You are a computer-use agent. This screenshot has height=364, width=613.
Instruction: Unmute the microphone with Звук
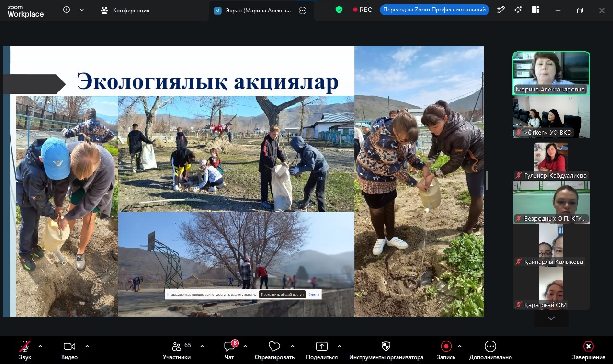pyautogui.click(x=25, y=350)
